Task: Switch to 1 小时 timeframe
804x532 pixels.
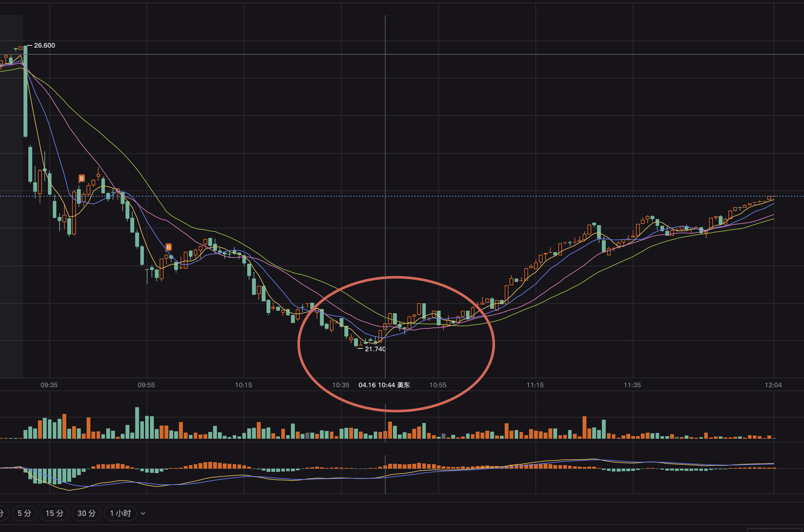Action: click(120, 513)
